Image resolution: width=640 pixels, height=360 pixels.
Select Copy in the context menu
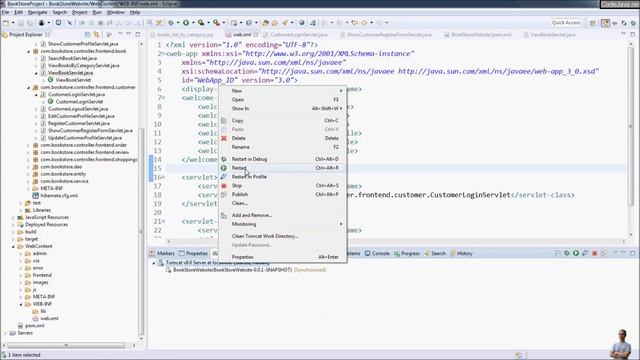coord(283,120)
